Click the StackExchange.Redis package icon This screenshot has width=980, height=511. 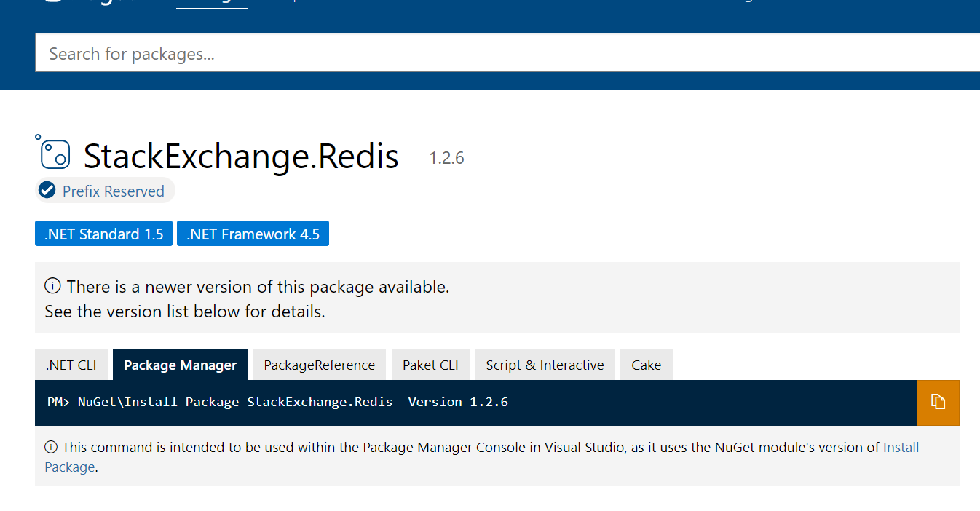click(53, 153)
